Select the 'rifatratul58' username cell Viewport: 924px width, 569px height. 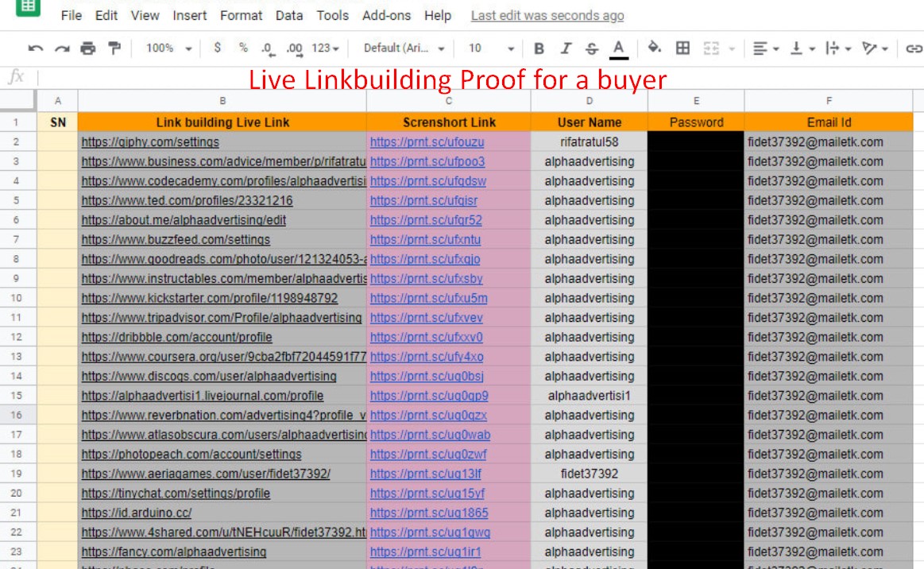click(590, 142)
